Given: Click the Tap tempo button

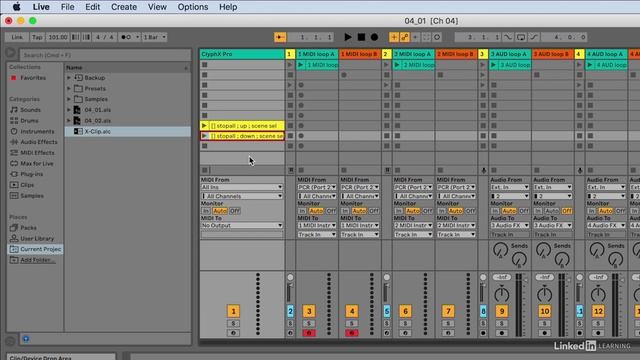Looking at the screenshot, I should [37, 37].
